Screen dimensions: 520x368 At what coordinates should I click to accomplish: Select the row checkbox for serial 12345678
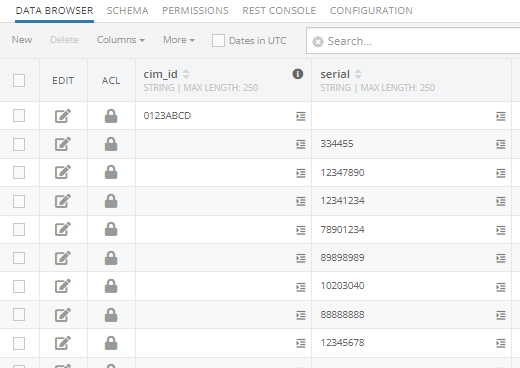tap(19, 343)
